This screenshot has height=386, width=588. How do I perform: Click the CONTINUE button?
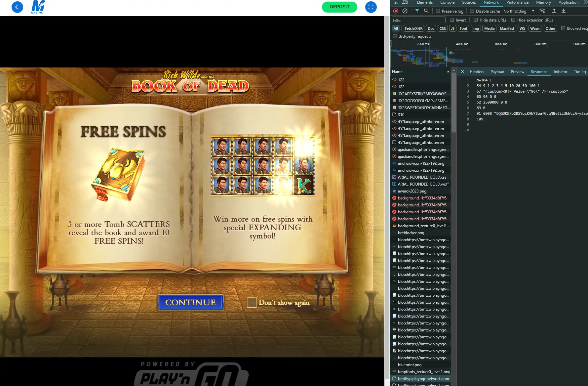[191, 302]
